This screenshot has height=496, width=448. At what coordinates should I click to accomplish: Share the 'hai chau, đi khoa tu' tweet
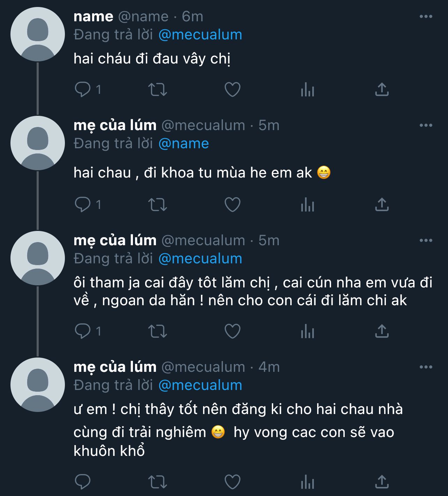click(x=382, y=204)
